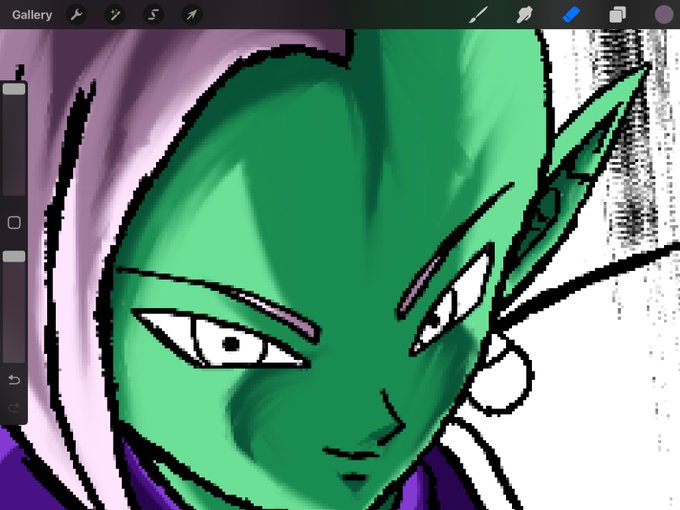Open the Gallery view
The height and width of the screenshot is (510, 680).
click(x=32, y=15)
